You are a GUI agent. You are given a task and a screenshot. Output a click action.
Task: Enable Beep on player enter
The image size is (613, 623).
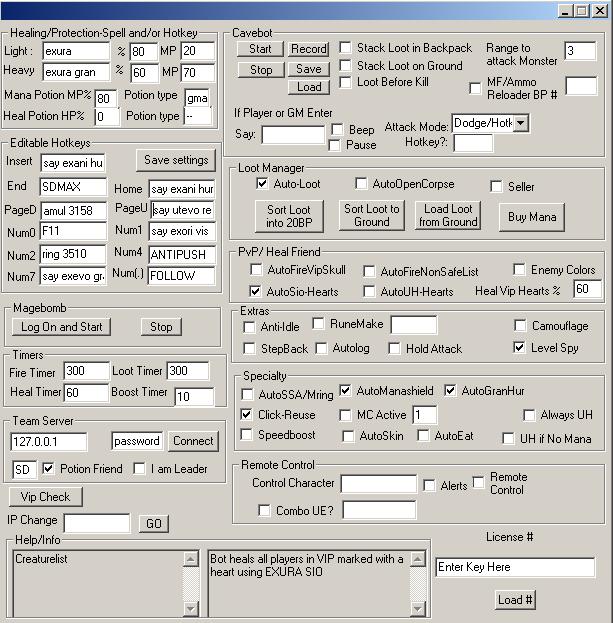337,130
